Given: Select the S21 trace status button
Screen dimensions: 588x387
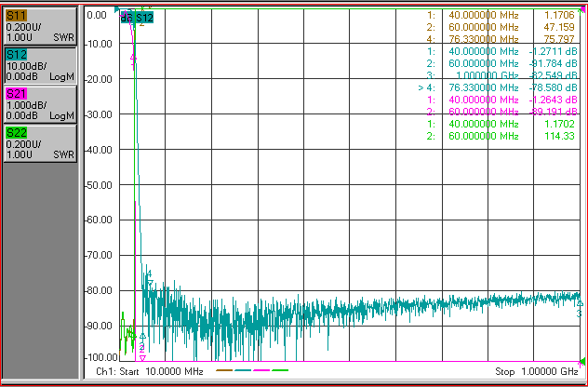Looking at the screenshot, I should (x=41, y=104).
